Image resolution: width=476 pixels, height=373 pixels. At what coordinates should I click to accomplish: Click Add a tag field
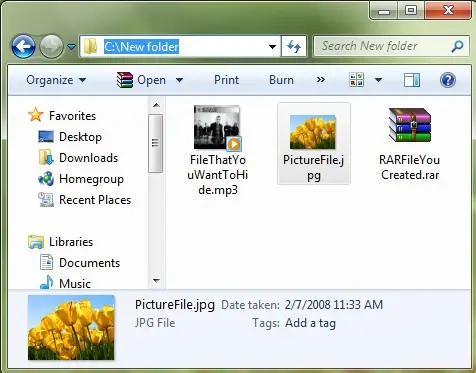click(x=310, y=323)
